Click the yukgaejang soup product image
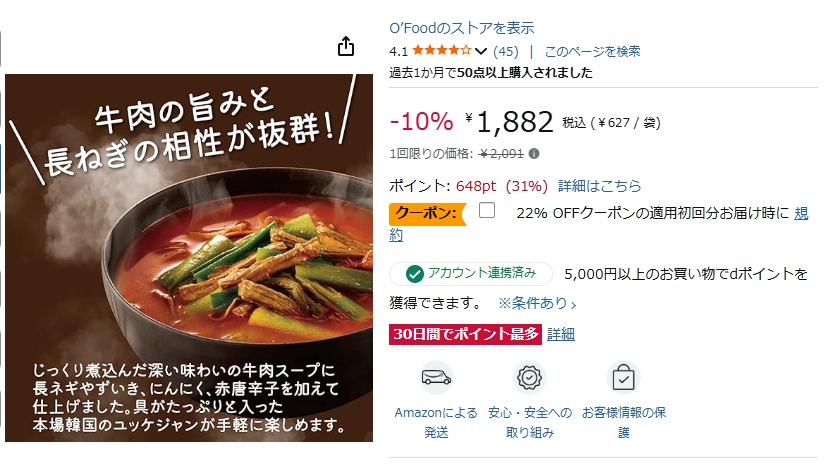Viewport: 834px width, 471px height. tap(189, 258)
